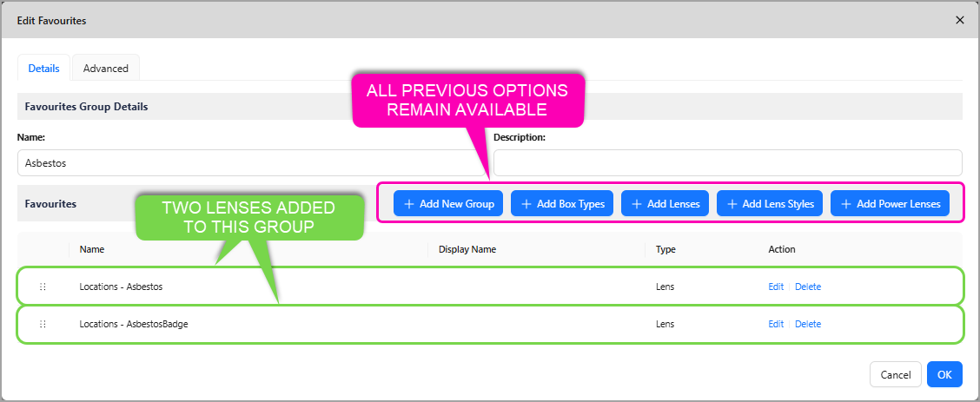Switch to the Advanced tab
Image resolution: width=980 pixels, height=402 pixels.
(x=105, y=69)
